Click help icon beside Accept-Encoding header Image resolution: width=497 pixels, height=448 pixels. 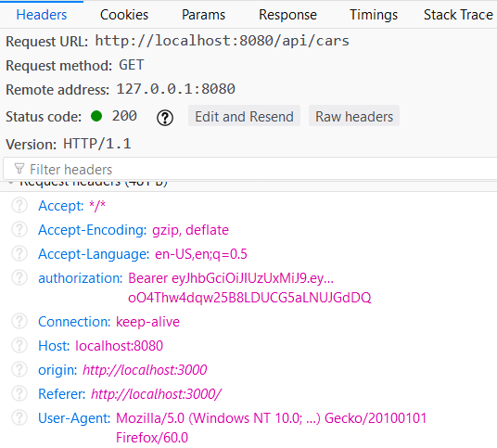19,229
